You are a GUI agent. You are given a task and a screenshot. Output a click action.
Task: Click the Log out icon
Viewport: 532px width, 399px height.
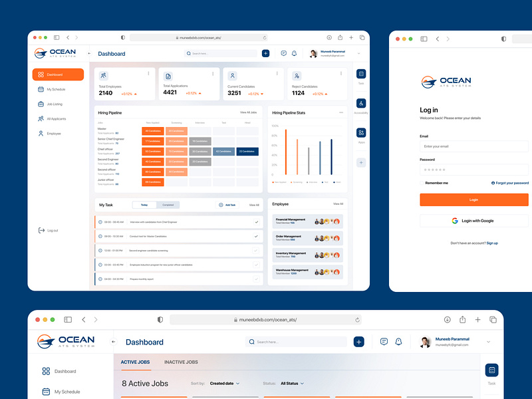41,230
